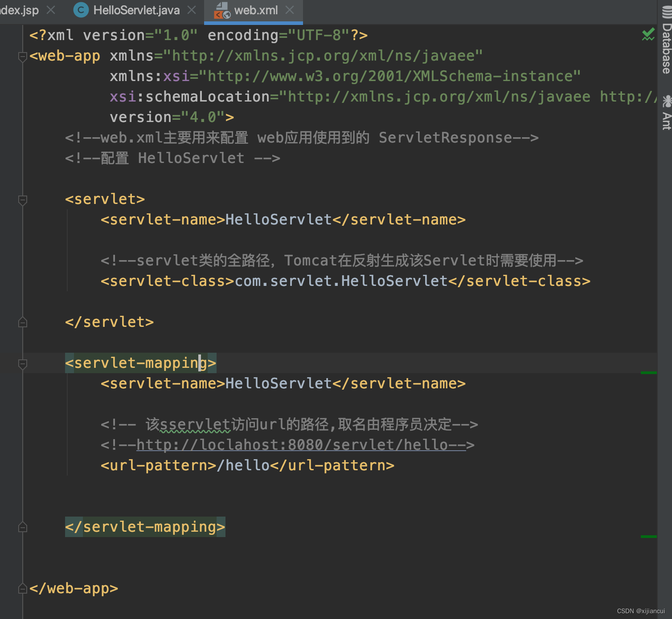The height and width of the screenshot is (619, 672).
Task: Place cursor inside the url-pattern hello value
Action: point(243,465)
